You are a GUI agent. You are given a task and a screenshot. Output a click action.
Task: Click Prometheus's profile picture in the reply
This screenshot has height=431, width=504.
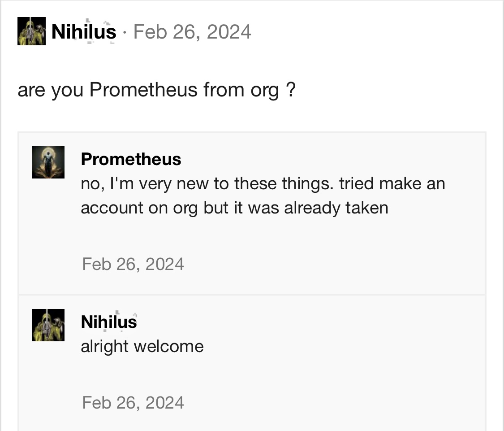pos(48,162)
